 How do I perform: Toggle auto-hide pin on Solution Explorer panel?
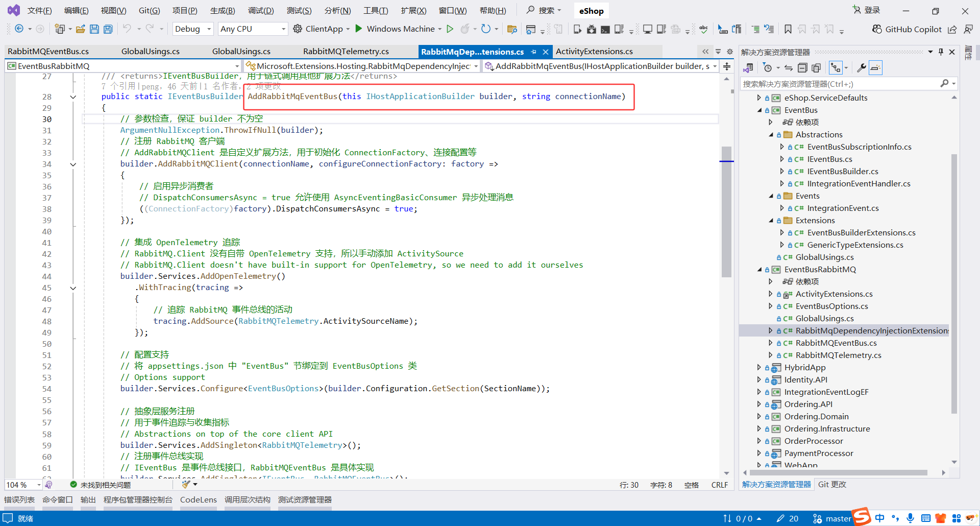coord(941,52)
